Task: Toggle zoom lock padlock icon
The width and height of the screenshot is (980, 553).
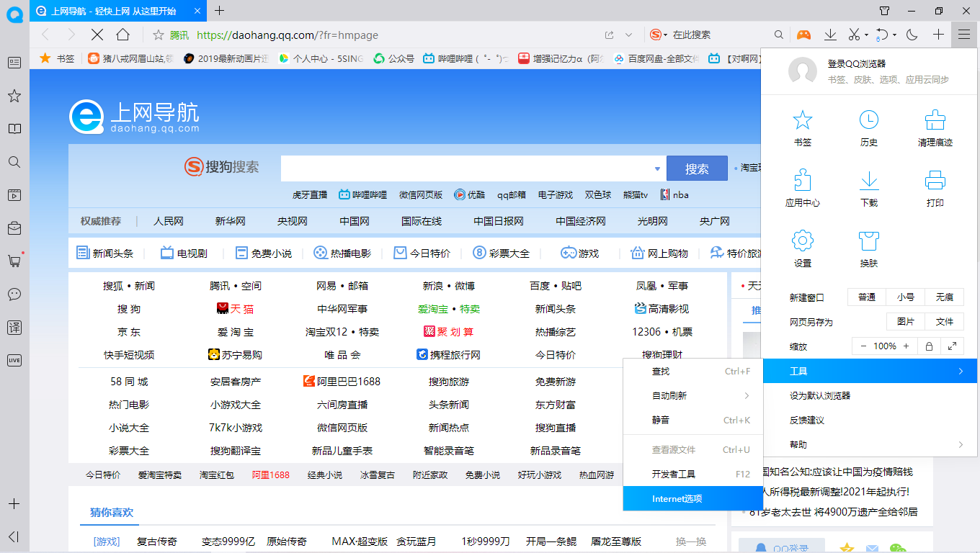Action: [929, 346]
